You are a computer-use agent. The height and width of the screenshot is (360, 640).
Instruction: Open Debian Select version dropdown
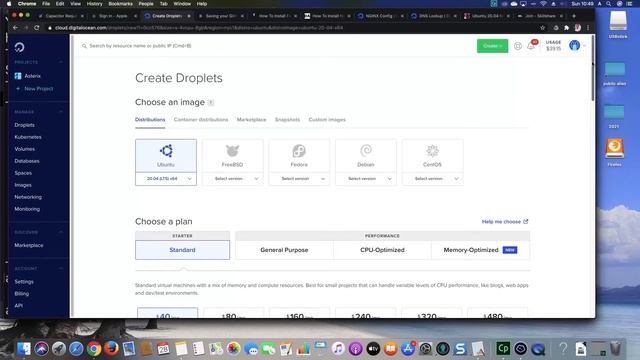(x=366, y=179)
